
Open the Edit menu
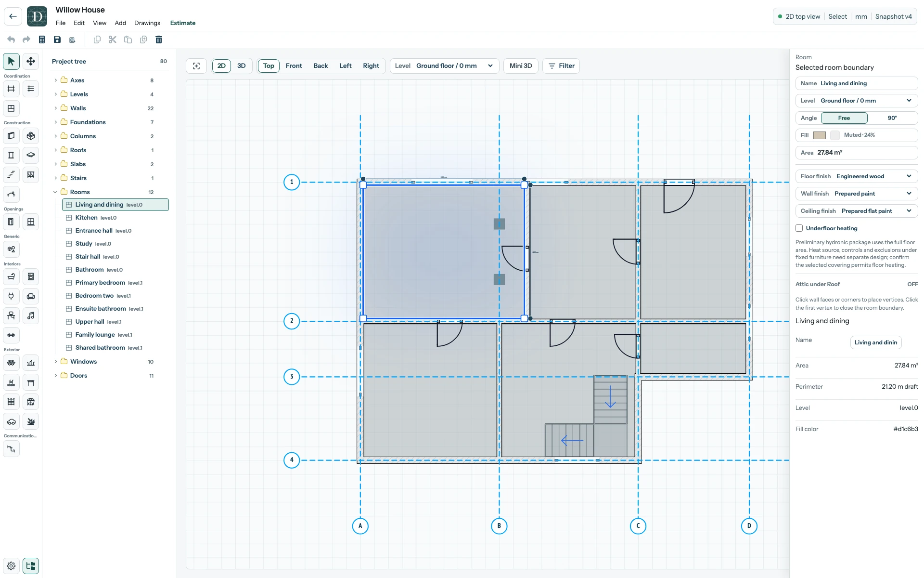pos(79,23)
